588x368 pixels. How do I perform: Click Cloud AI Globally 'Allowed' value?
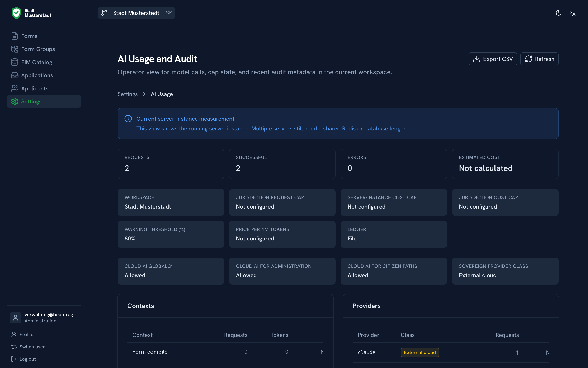click(135, 275)
